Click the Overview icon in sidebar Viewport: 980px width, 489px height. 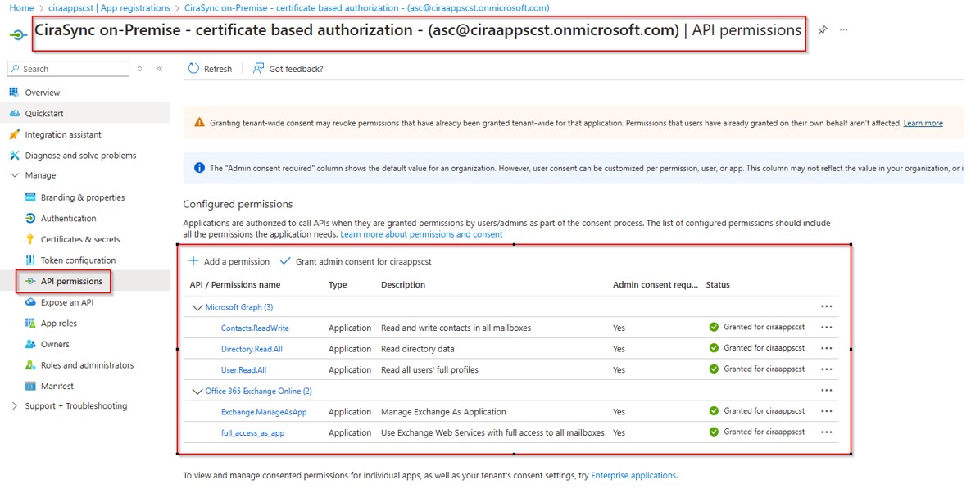15,93
